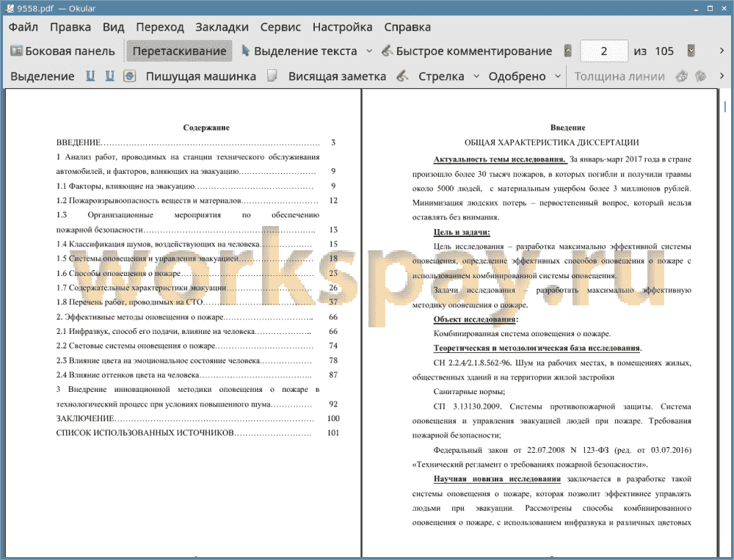
Task: Expand the annotation toolbar overflow chevron
Action: click(722, 76)
